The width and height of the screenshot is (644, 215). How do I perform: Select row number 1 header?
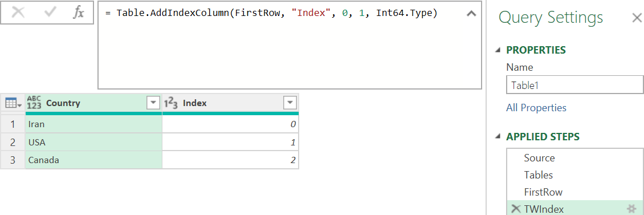pyautogui.click(x=13, y=124)
